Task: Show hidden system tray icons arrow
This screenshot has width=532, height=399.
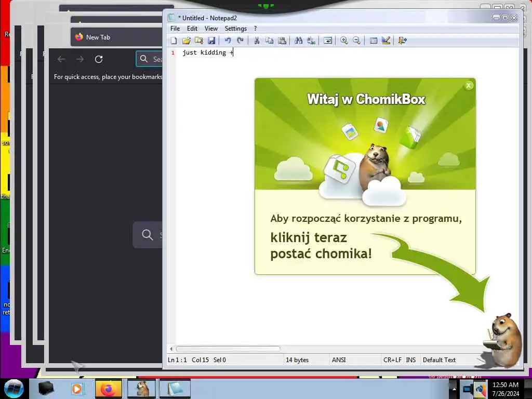Action: (454, 389)
